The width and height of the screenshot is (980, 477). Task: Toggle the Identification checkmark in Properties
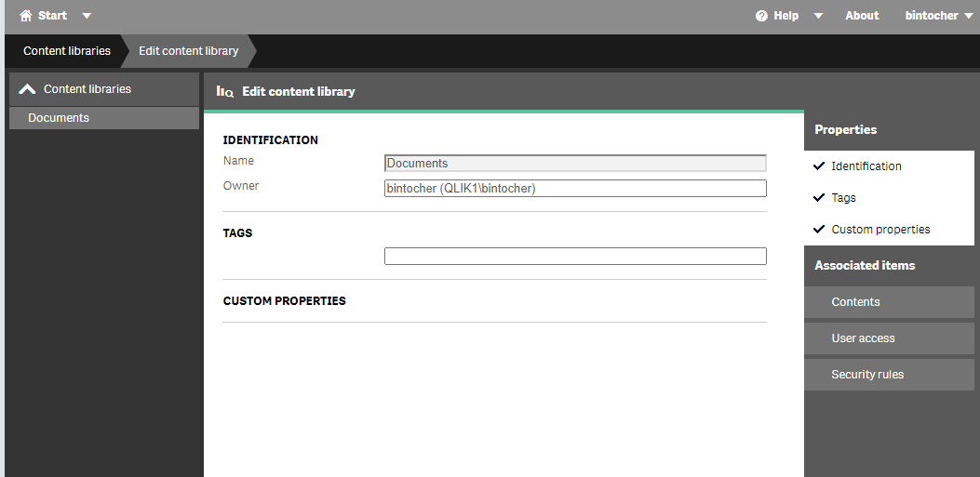(819, 166)
